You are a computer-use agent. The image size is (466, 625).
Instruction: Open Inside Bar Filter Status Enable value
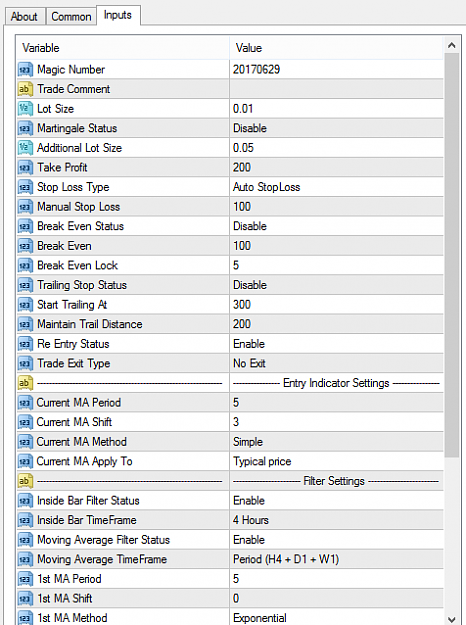336,501
